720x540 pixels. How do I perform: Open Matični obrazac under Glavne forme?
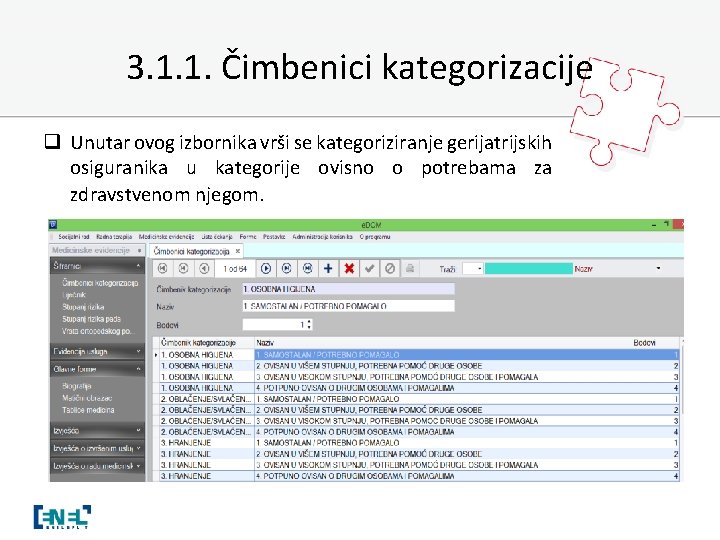(x=87, y=398)
